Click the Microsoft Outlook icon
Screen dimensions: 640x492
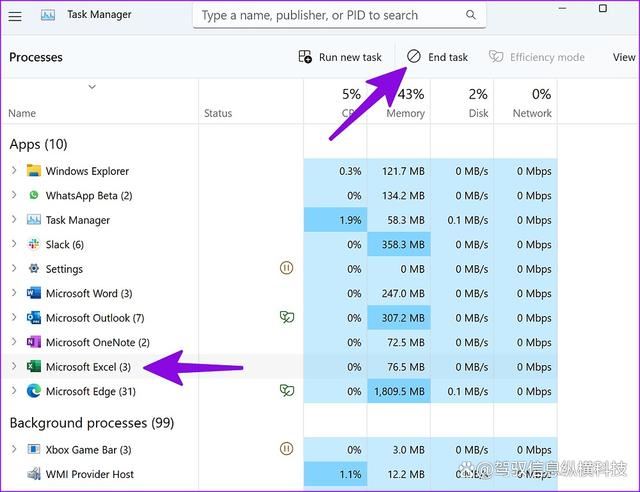[x=33, y=317]
